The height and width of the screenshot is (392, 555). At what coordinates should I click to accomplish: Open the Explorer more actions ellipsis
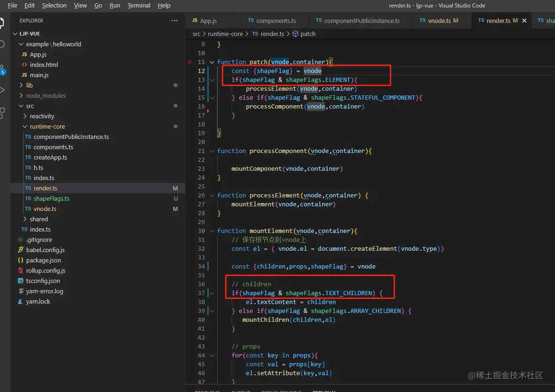click(x=175, y=21)
